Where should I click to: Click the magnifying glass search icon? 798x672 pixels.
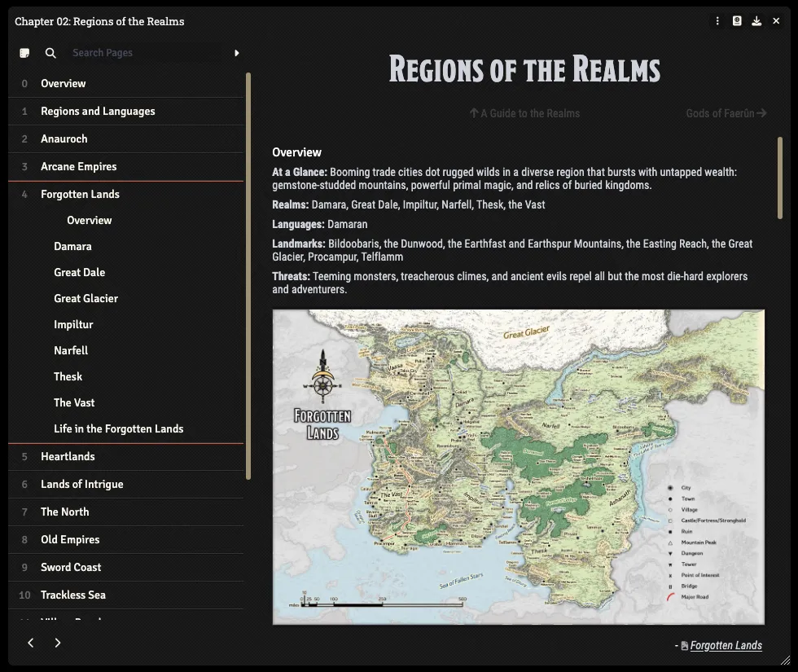click(50, 53)
